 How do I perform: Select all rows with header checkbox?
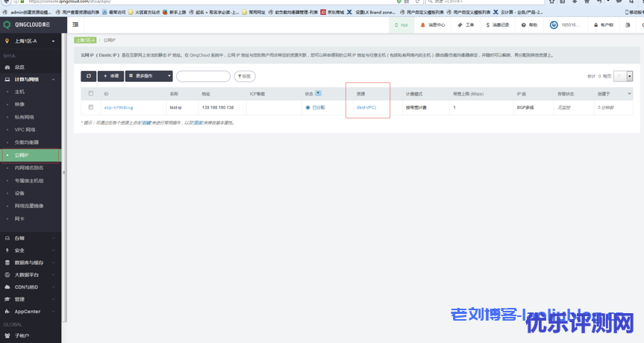91,93
